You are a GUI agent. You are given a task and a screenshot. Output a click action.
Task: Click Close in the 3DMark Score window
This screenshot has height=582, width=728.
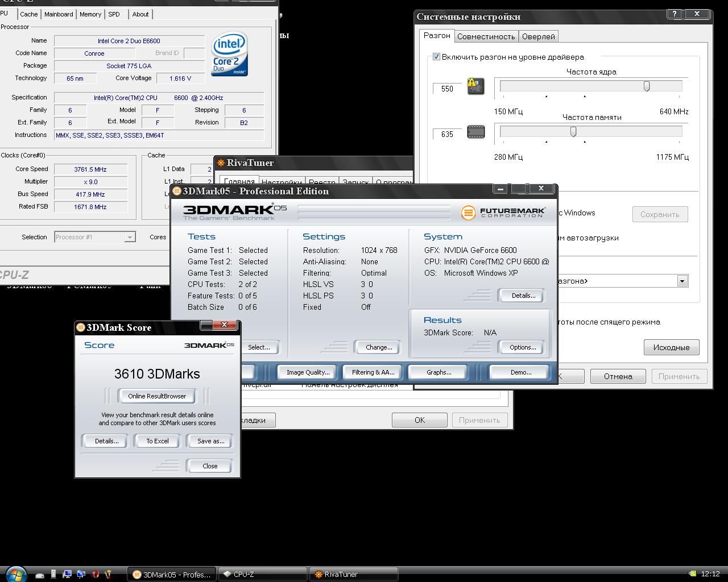tap(210, 466)
